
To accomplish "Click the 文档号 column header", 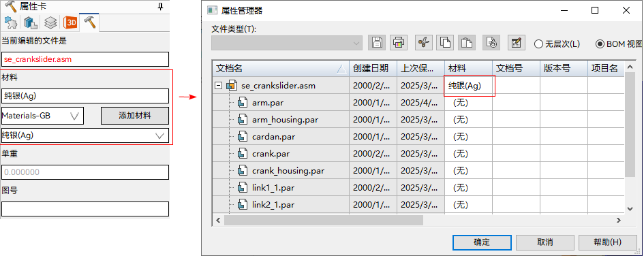I will (x=516, y=69).
